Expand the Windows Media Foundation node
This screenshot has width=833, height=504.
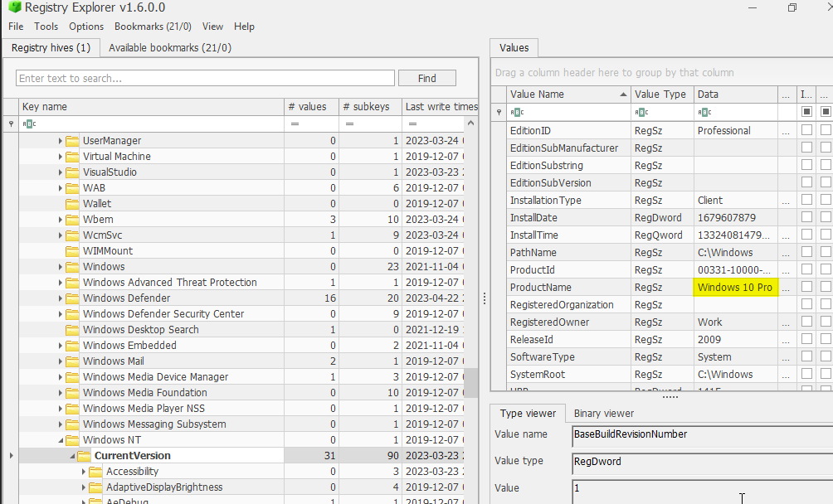(61, 393)
